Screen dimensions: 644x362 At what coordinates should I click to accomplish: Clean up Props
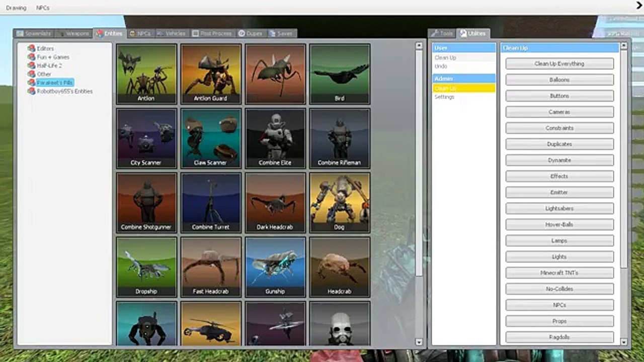[x=559, y=321]
